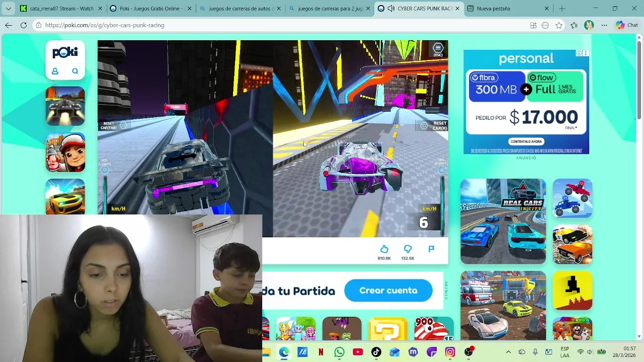Open monster truck game thumbnail

(573, 198)
